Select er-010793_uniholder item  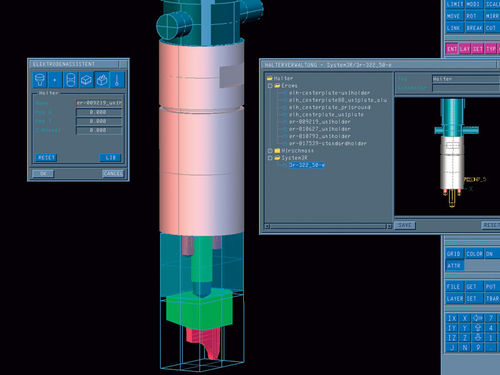(x=320, y=136)
